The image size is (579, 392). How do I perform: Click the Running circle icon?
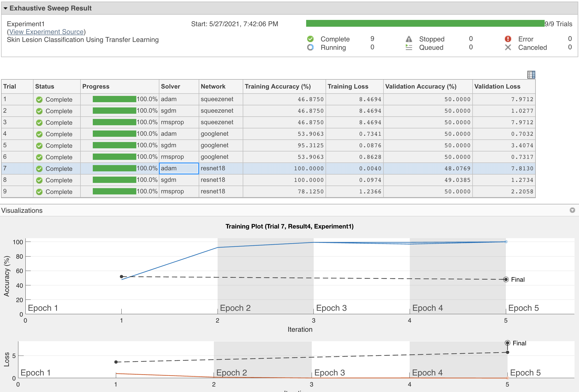310,47
